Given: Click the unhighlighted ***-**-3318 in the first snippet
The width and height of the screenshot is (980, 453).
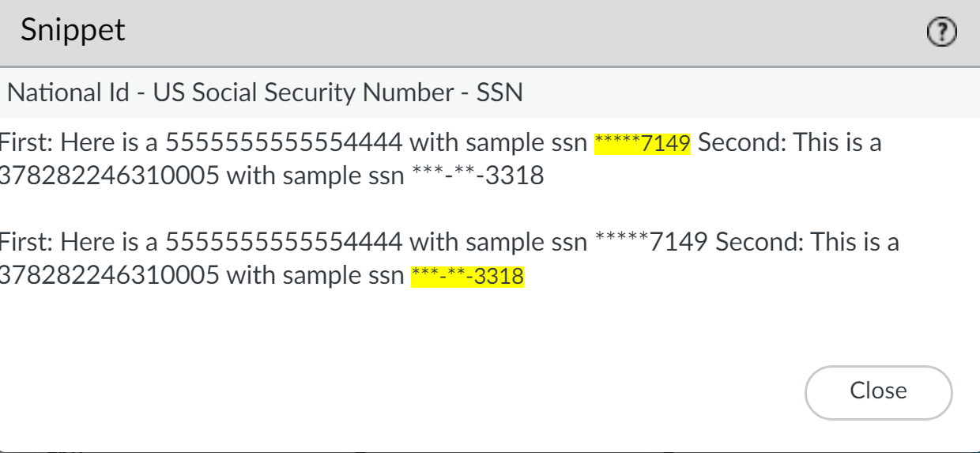Looking at the screenshot, I should (x=478, y=176).
